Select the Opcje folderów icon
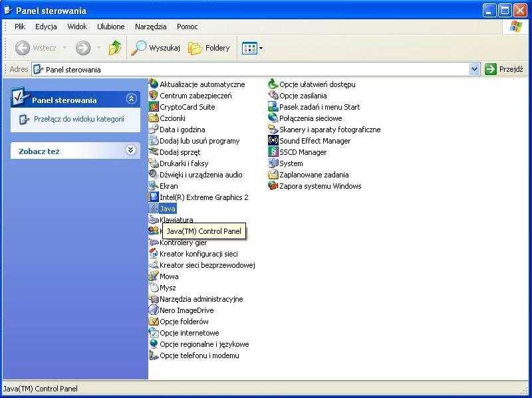Image resolution: width=532 pixels, height=398 pixels. [154, 322]
